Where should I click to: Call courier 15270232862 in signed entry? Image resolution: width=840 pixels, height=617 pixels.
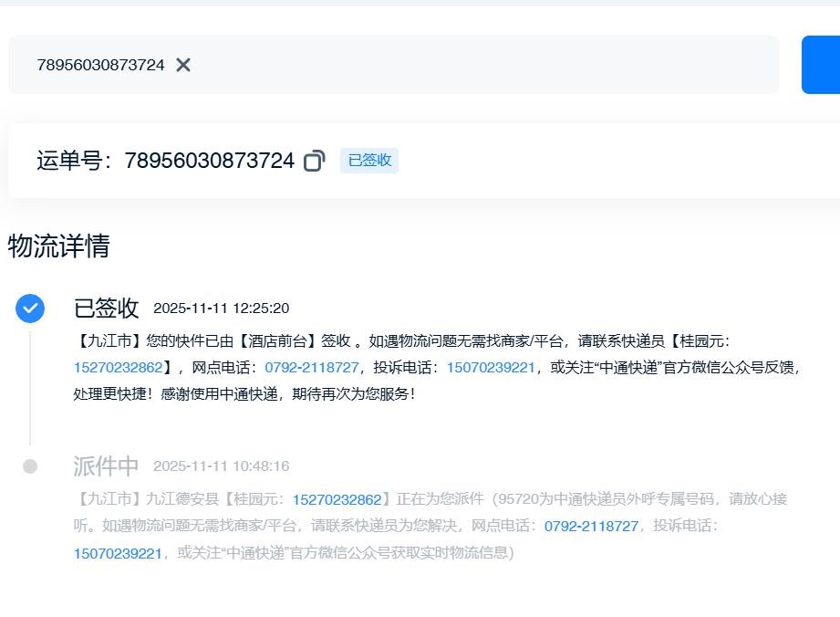(118, 368)
